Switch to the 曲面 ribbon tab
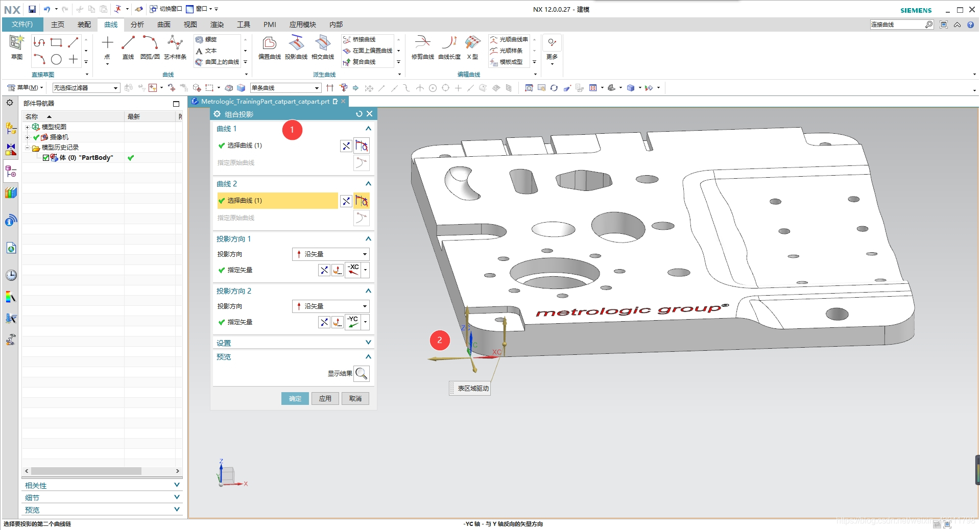Image resolution: width=980 pixels, height=530 pixels. tap(164, 25)
